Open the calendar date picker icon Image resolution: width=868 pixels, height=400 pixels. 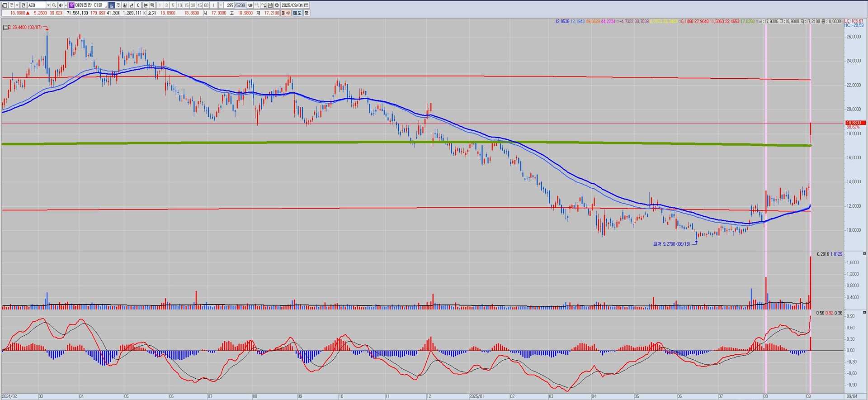coord(307,5)
